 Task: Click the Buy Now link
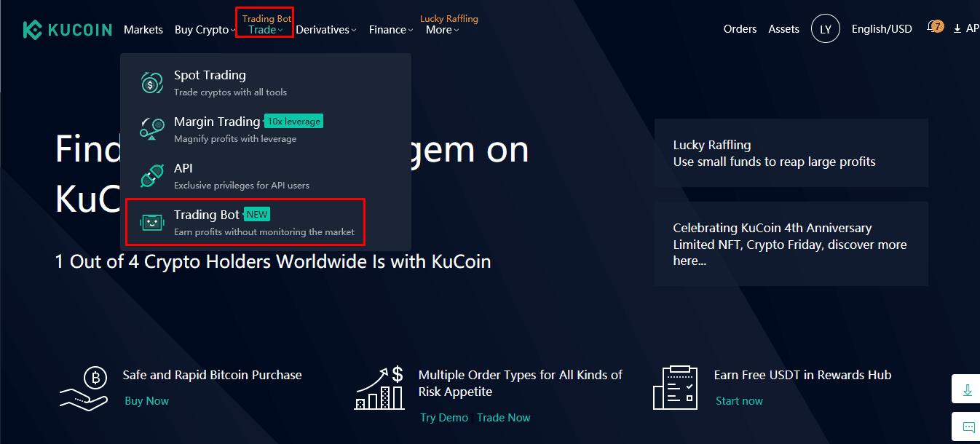pos(146,401)
